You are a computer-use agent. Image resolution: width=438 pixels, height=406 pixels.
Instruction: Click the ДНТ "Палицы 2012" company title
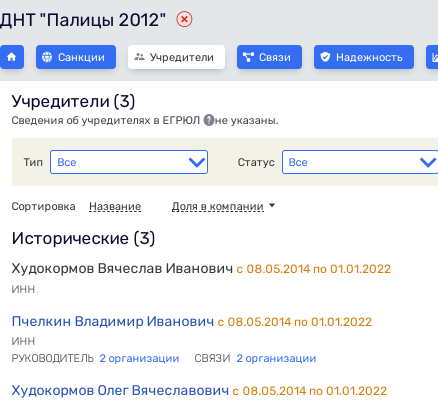pyautogui.click(x=83, y=20)
